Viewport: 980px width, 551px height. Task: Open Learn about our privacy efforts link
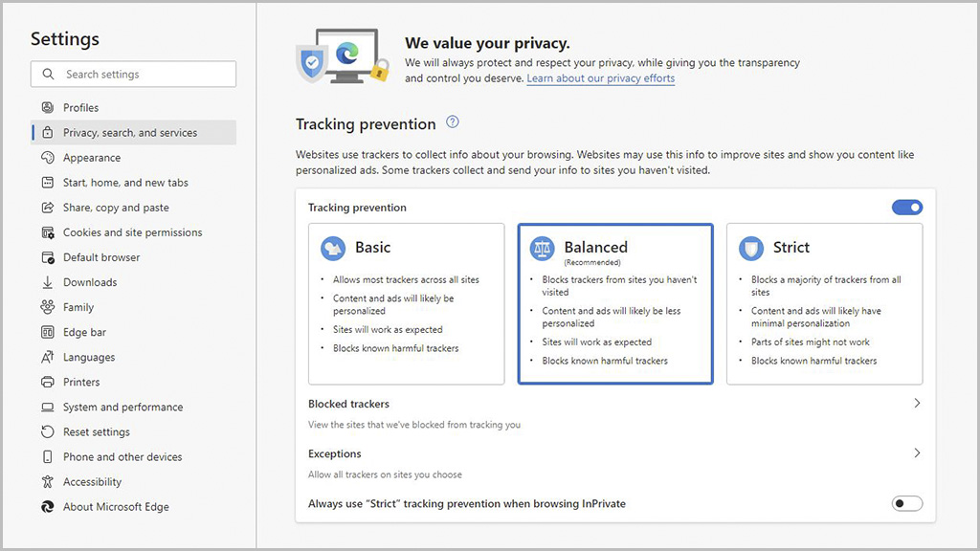pyautogui.click(x=600, y=78)
